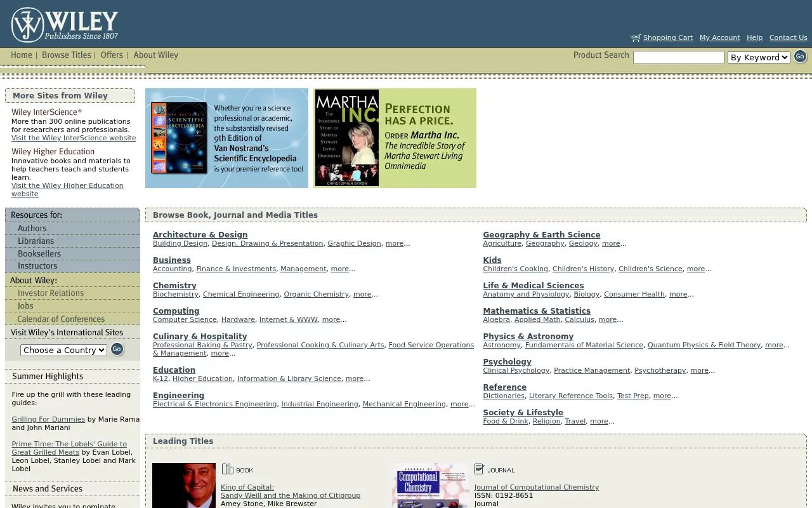Visit the Wiley InterScience website link

pos(74,138)
